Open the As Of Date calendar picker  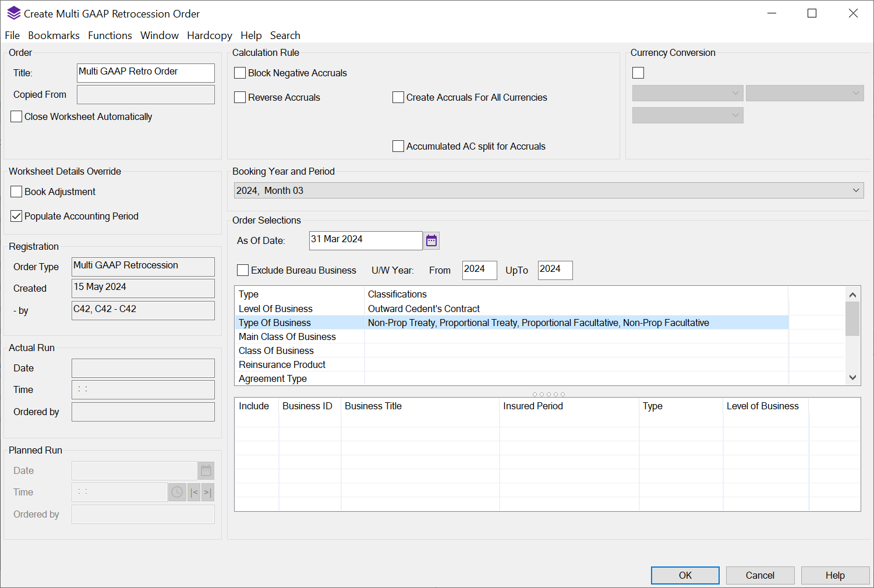click(431, 240)
